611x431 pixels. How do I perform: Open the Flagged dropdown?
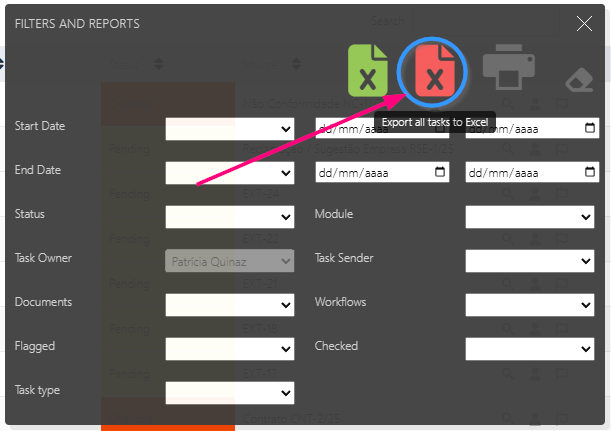click(230, 349)
